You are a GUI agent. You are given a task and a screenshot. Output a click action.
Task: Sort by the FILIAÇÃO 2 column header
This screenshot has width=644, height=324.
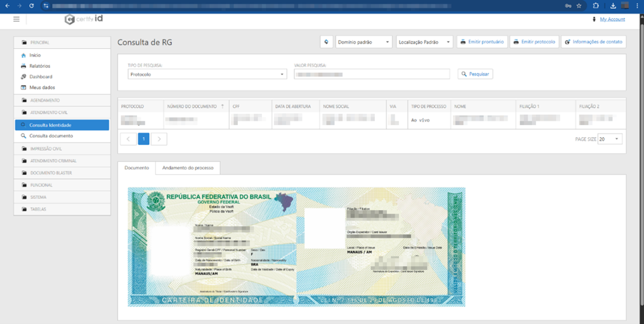pos(600,107)
